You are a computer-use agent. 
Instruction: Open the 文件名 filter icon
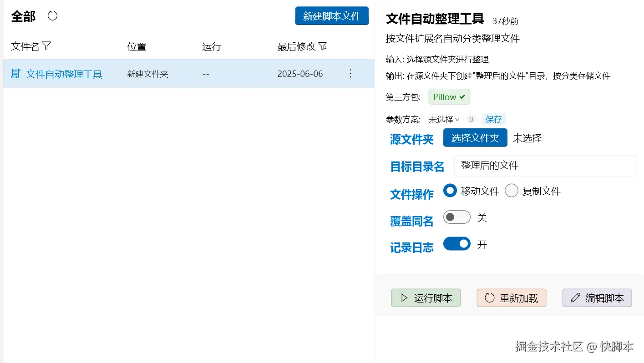[x=46, y=46]
